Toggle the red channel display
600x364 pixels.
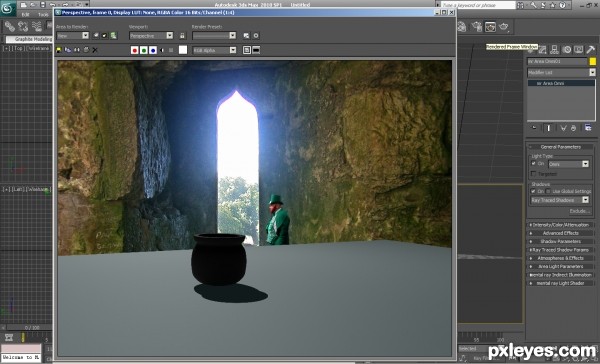pos(134,50)
